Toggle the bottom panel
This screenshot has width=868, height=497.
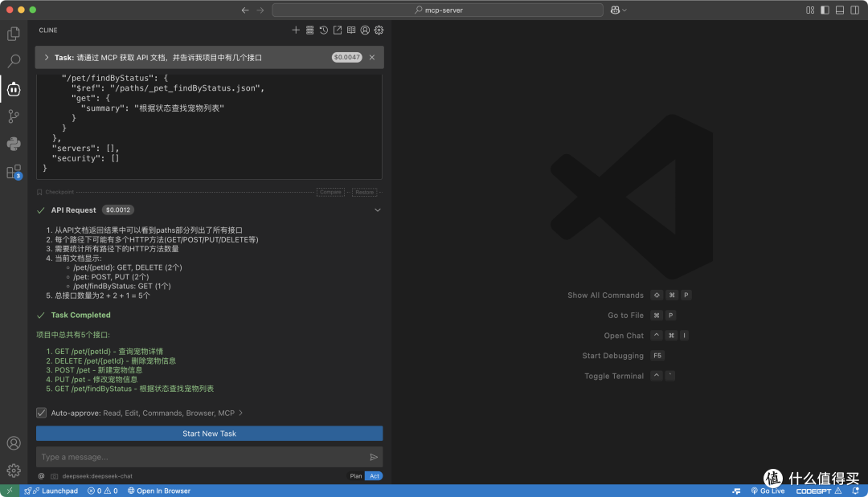840,10
